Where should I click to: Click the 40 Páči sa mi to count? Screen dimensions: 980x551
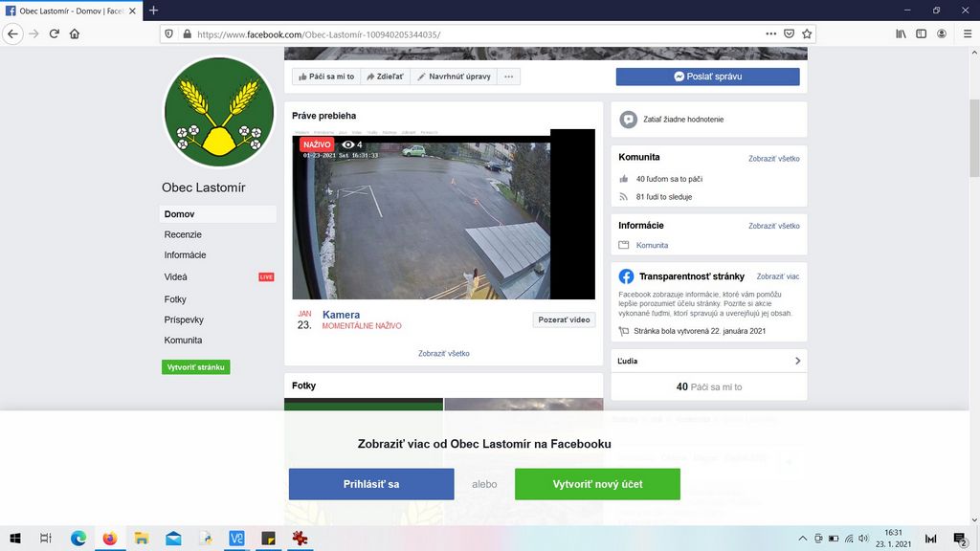[x=709, y=386]
